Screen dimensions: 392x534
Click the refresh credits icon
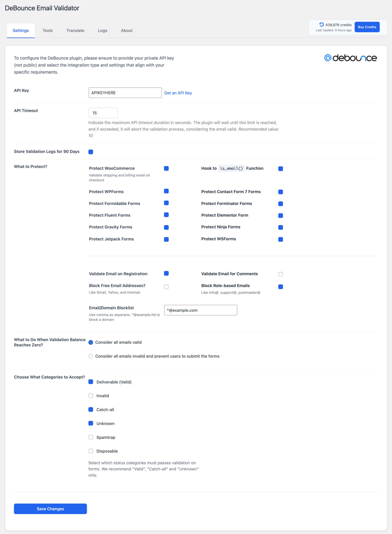321,24
